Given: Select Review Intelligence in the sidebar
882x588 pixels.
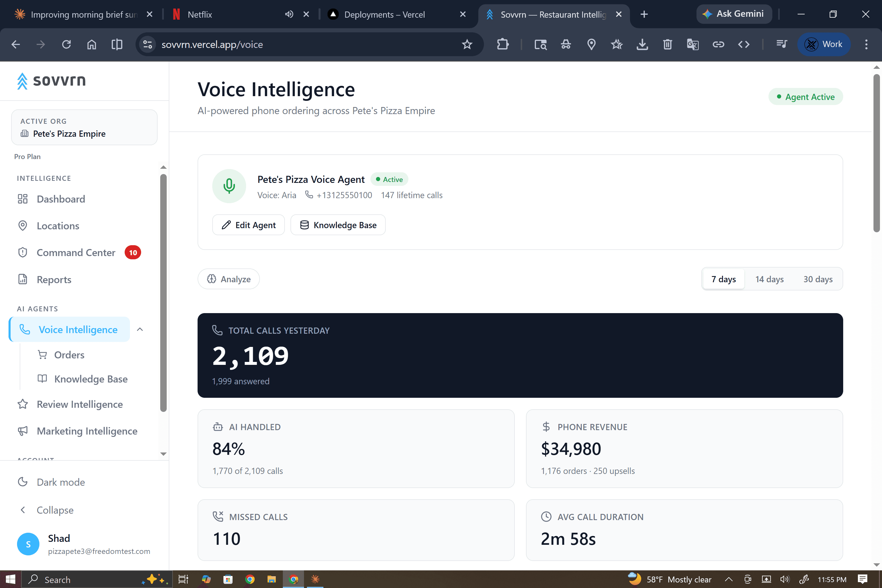Looking at the screenshot, I should [79, 404].
